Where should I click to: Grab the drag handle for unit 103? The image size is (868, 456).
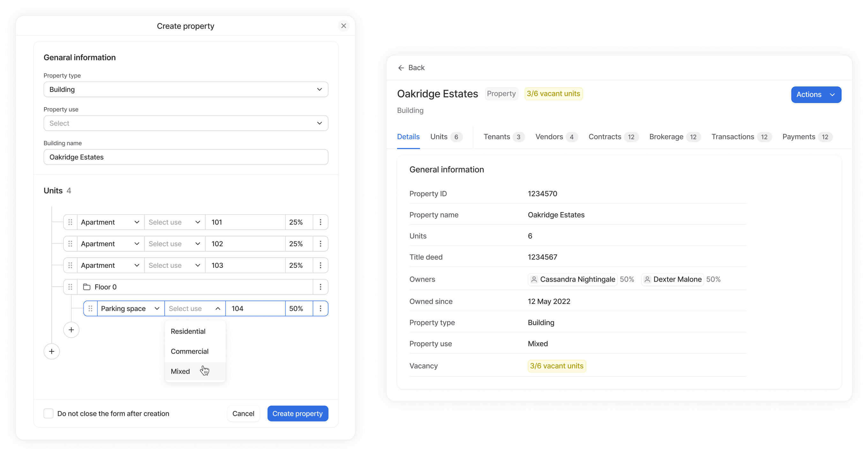[x=70, y=265]
